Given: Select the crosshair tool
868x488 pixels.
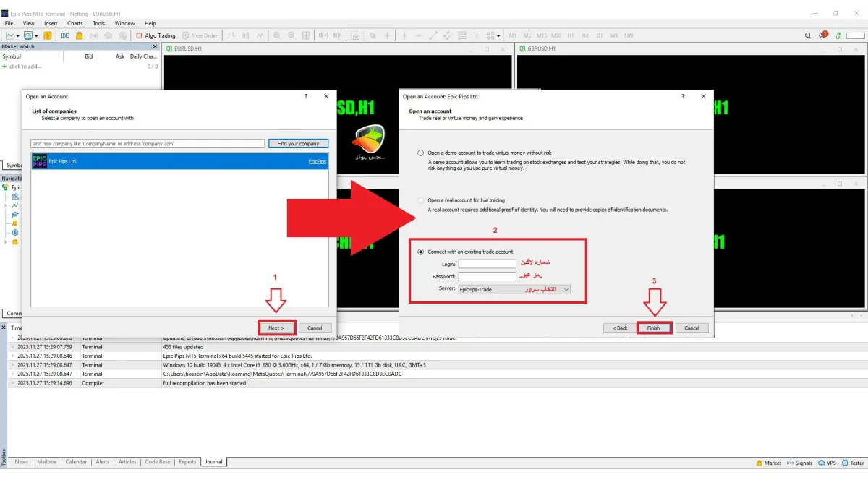Looking at the screenshot, I should pos(387,35).
